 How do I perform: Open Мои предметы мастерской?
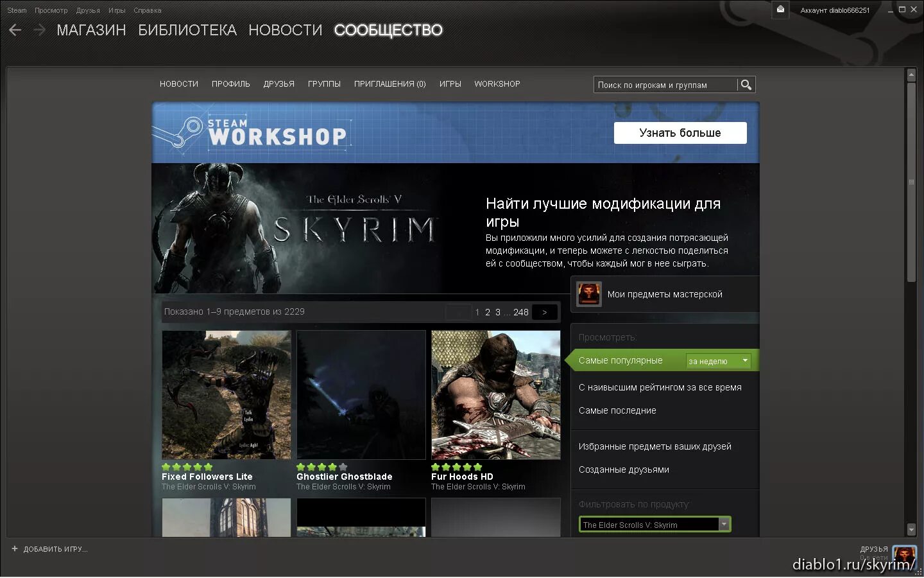(x=665, y=294)
